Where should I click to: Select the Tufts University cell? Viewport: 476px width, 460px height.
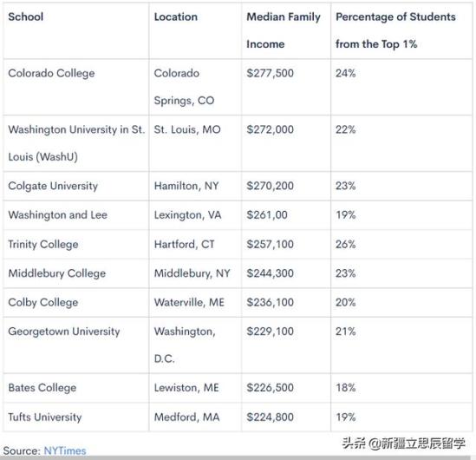click(x=45, y=417)
